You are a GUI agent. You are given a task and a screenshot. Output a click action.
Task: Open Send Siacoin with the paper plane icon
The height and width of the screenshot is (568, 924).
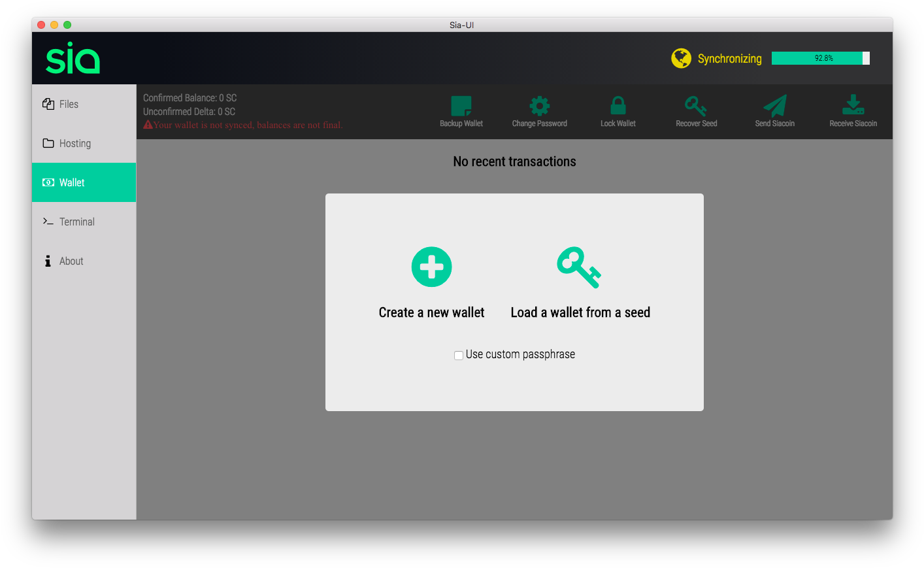click(774, 105)
